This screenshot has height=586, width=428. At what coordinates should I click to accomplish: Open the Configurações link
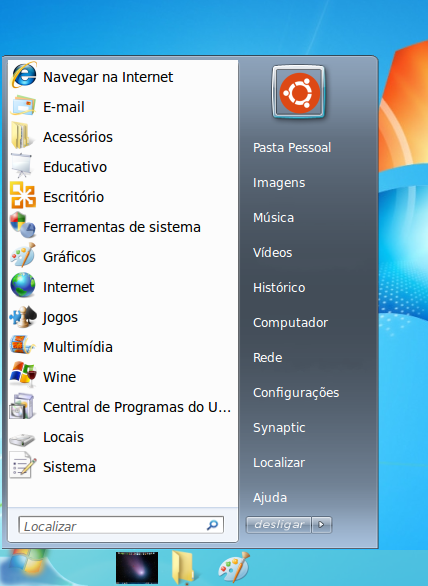click(296, 392)
